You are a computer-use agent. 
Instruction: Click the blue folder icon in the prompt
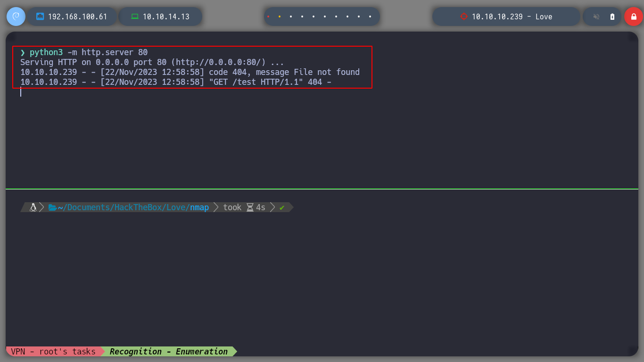tap(52, 207)
